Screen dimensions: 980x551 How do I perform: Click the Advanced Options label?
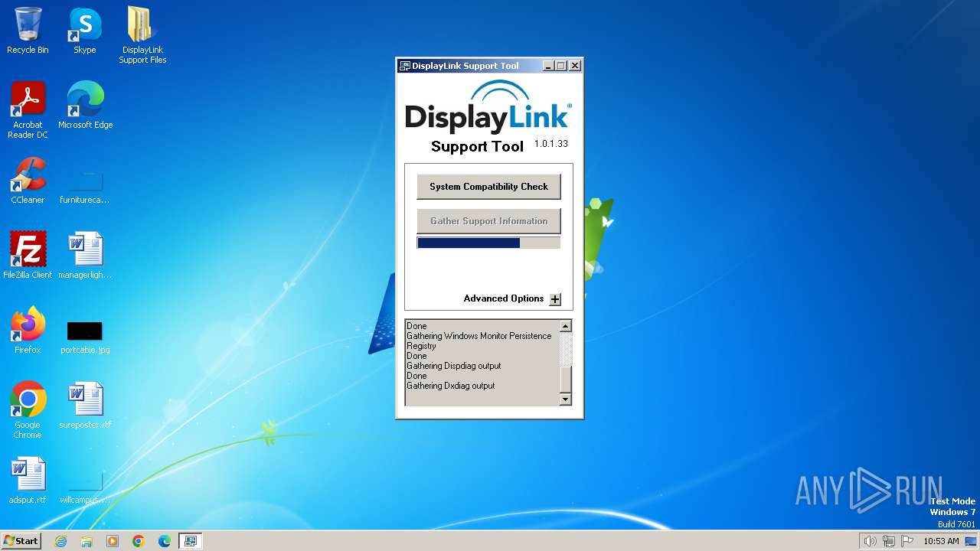[504, 298]
